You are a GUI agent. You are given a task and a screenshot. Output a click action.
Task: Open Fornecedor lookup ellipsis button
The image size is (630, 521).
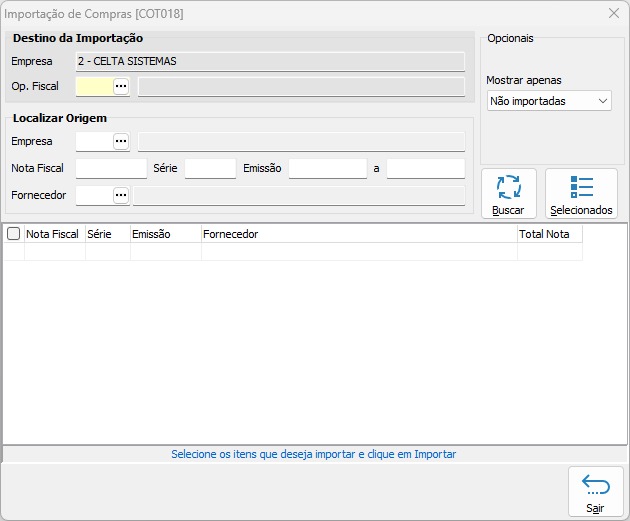tap(121, 196)
